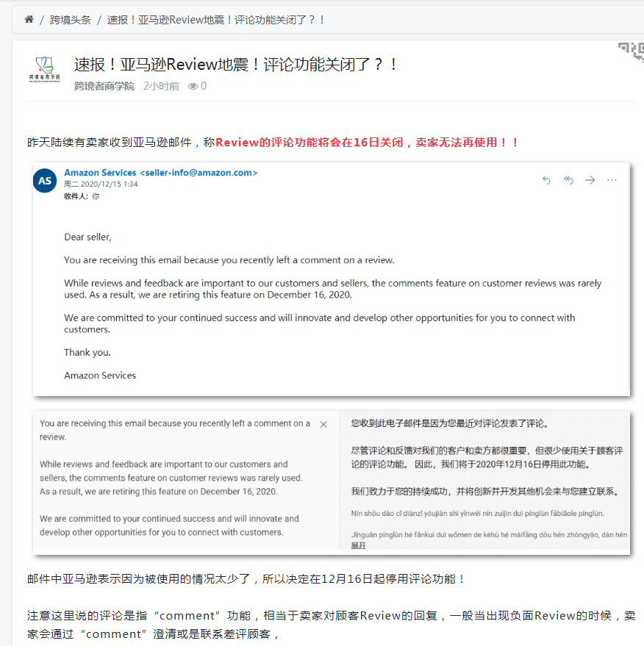
Task: Open the QR code icon at top right
Action: click(632, 51)
